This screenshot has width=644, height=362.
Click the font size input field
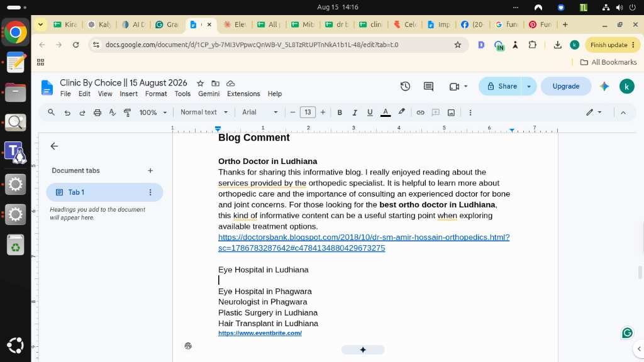[308, 112]
